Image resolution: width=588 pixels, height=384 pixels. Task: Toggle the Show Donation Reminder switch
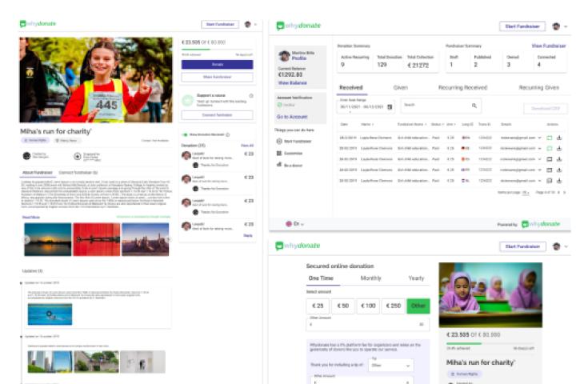(184, 134)
